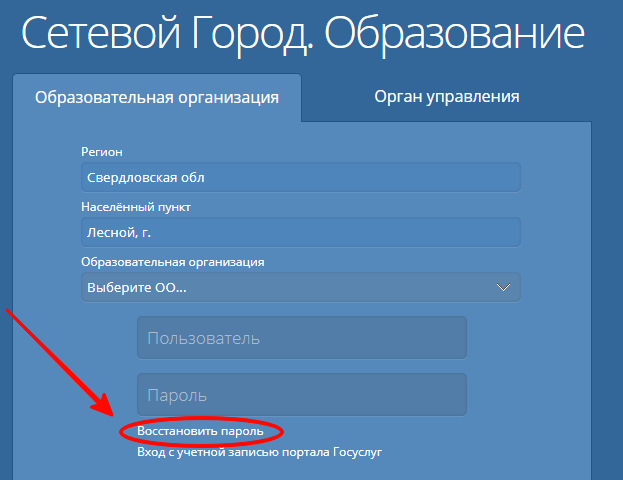Open the Населённый пункт field with Лесной, г.

(x=301, y=232)
